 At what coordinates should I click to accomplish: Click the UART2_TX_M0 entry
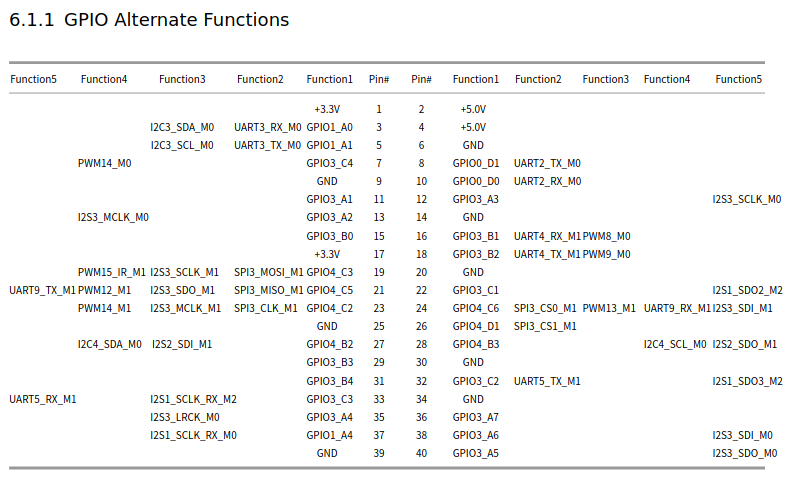coord(547,163)
